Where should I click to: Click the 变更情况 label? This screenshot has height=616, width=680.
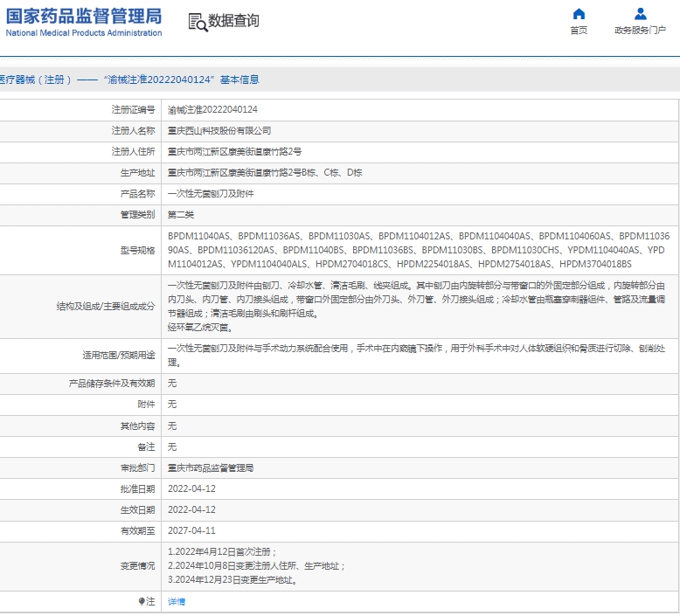tap(137, 565)
